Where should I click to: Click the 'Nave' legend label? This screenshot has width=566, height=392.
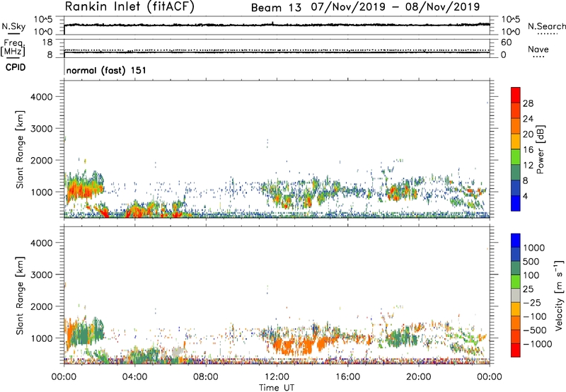point(538,49)
